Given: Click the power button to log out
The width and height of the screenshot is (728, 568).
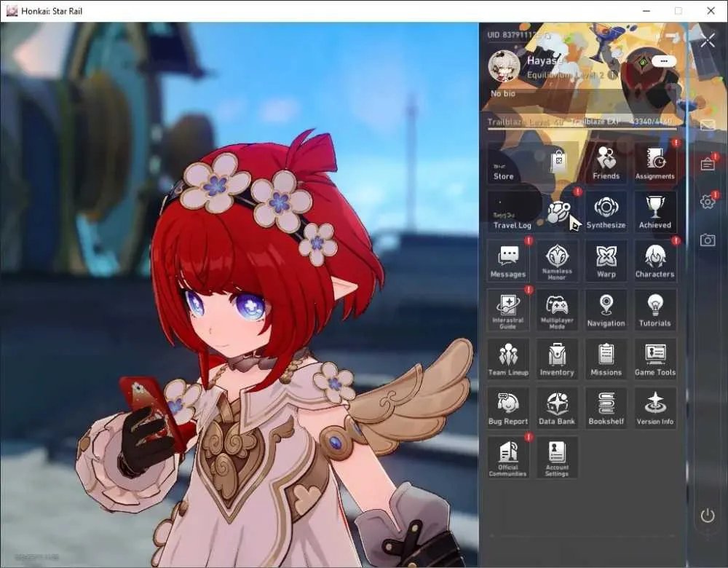Looking at the screenshot, I should [708, 516].
